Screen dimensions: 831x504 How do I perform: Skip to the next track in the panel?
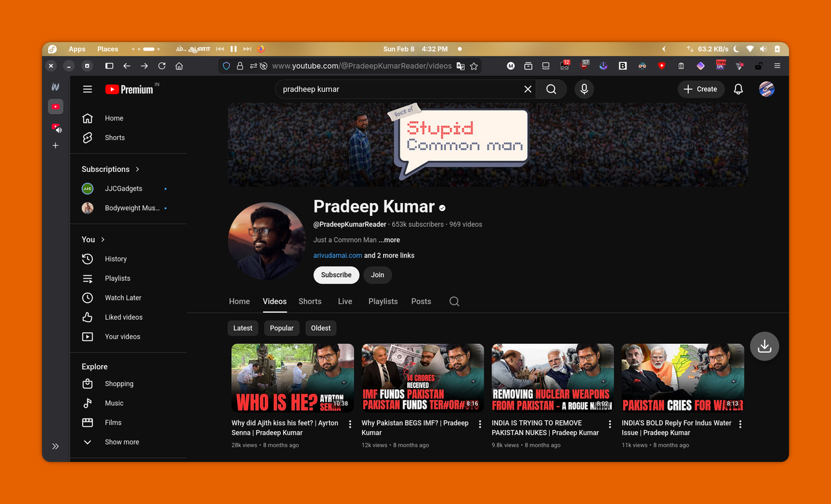coord(247,49)
